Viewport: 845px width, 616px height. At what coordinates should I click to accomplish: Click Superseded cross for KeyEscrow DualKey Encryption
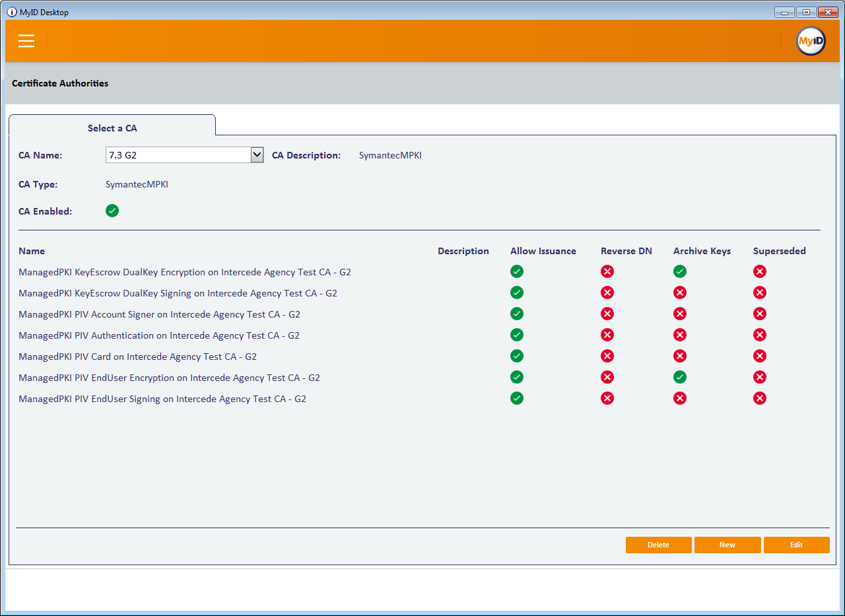[760, 271]
